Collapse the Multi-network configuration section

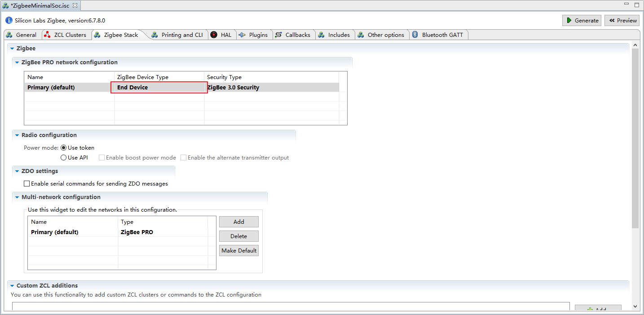(x=17, y=197)
